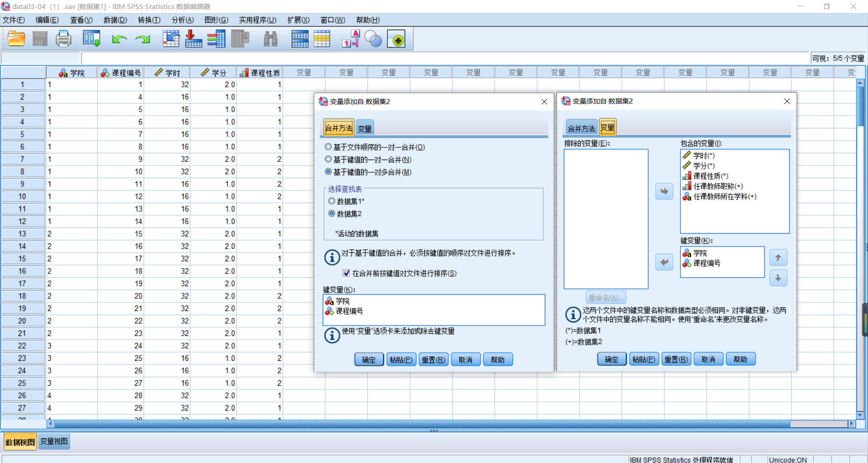The width and height of the screenshot is (868, 463).
Task: Click the Redo arrow icon
Action: 143,39
